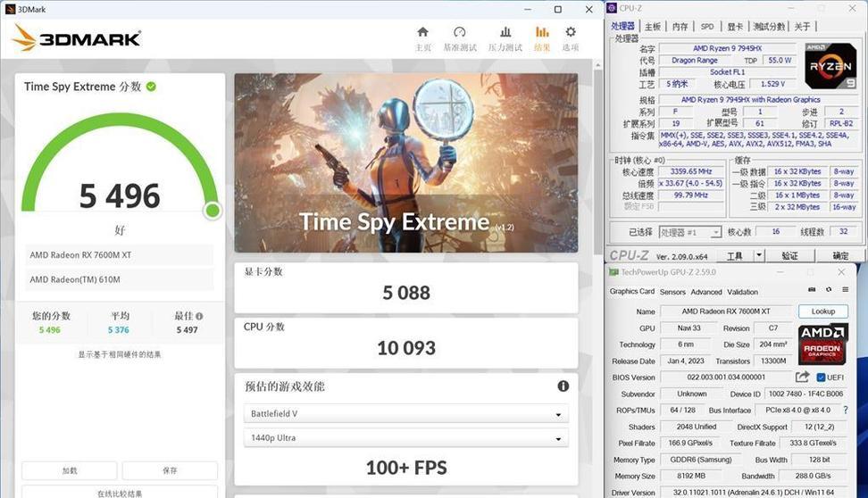This screenshot has height=498, width=868.
Task: Click the score gauge end knob
Action: coord(213,211)
